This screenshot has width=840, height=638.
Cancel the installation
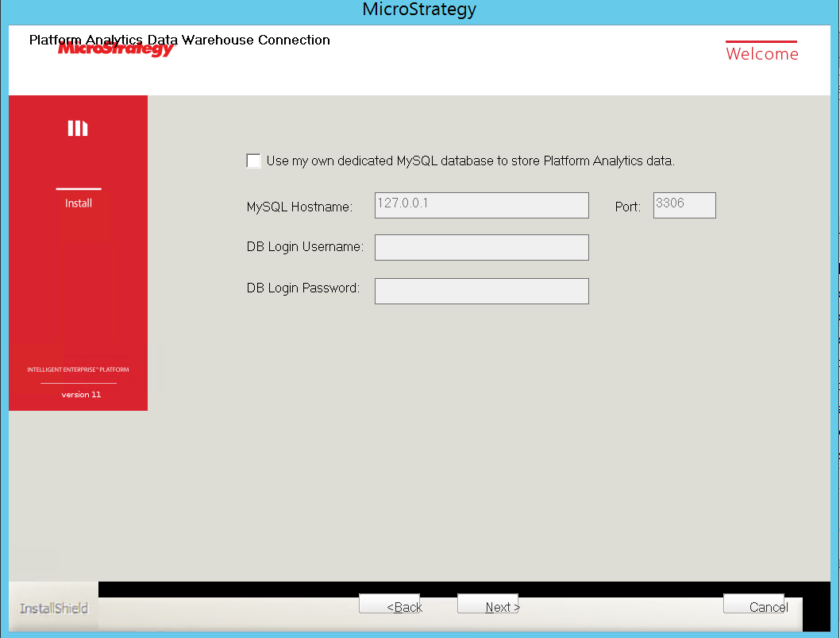(x=753, y=604)
